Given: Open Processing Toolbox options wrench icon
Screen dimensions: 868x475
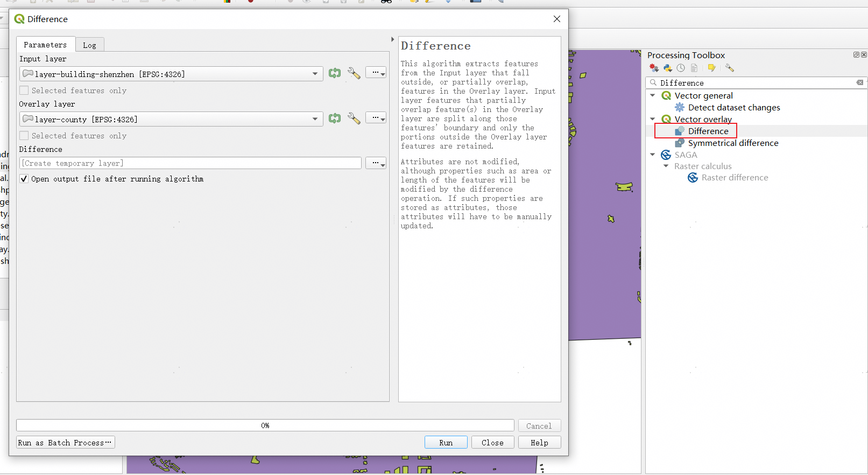Looking at the screenshot, I should (729, 68).
